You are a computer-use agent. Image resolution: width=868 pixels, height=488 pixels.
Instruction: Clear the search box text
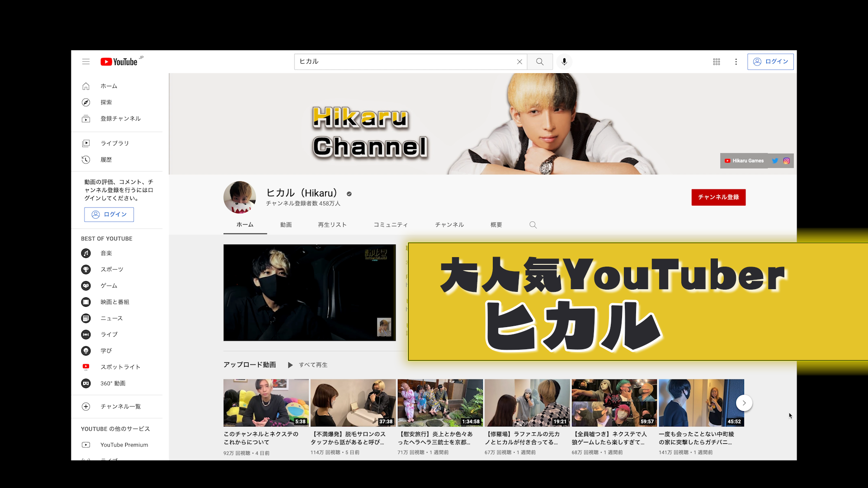pos(519,62)
